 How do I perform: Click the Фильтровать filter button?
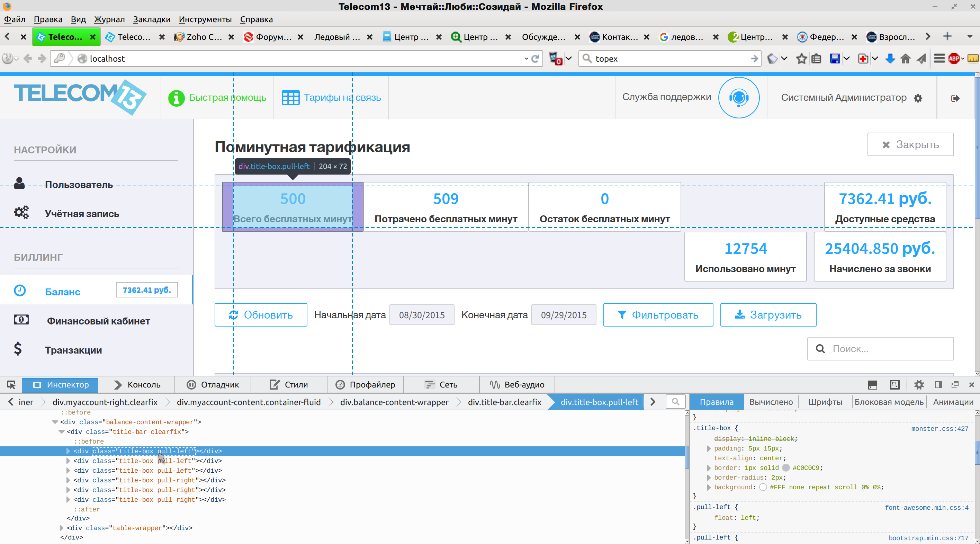(x=658, y=315)
